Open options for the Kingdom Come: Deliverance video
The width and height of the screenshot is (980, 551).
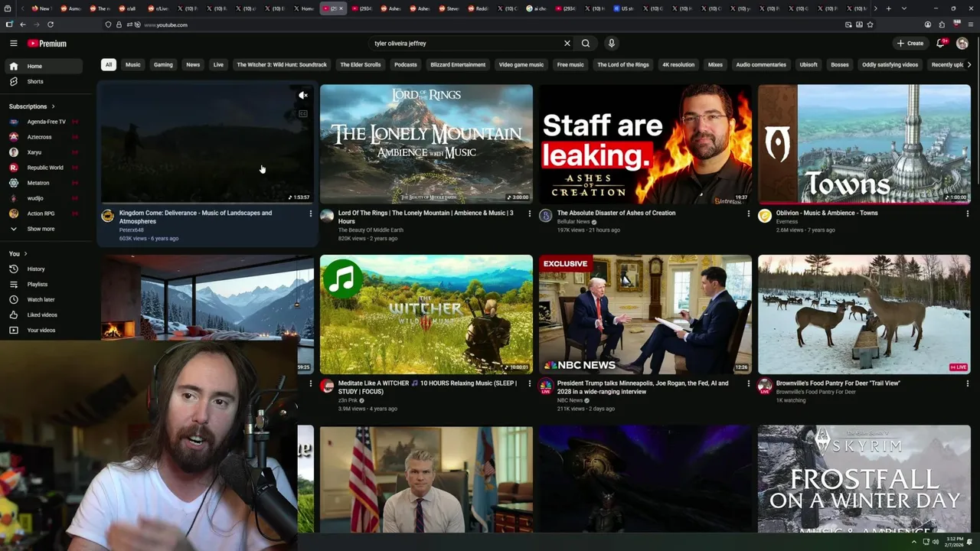[310, 214]
